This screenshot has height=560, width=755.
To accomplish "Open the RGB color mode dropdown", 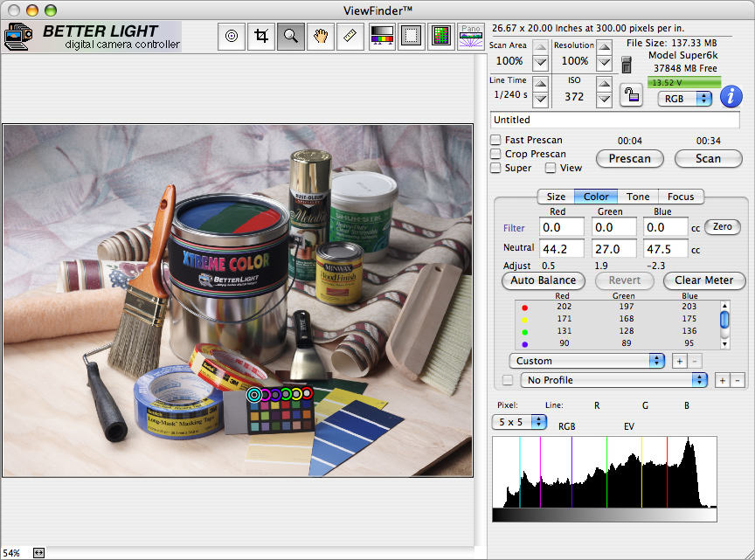I will [685, 99].
